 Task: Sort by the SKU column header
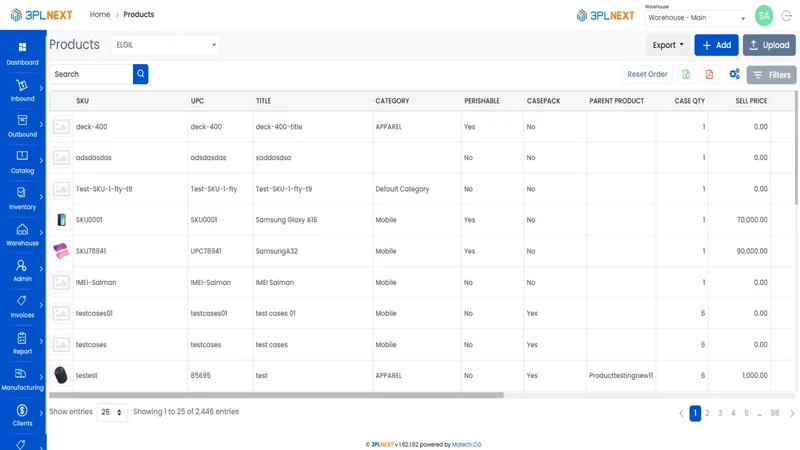click(x=83, y=101)
